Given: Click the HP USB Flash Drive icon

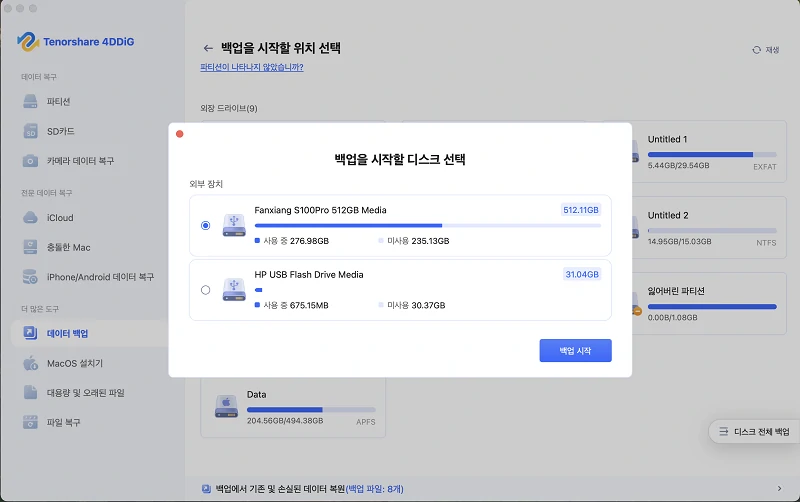Looking at the screenshot, I should (234, 290).
